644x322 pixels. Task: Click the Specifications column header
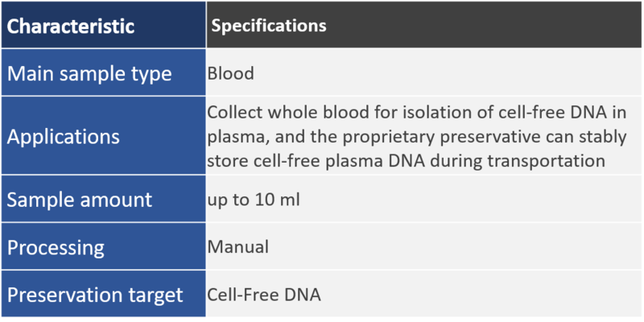pyautogui.click(x=268, y=26)
